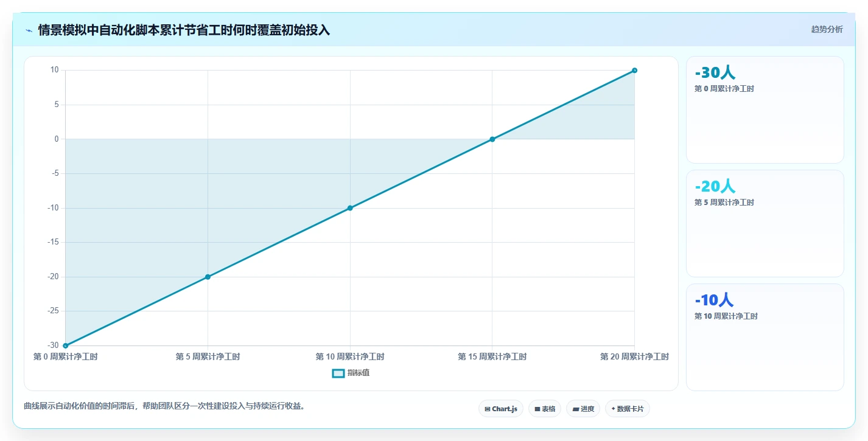Click the 第 5 周累计净工时 card label
Screen dimensions: 868x441
tap(724, 203)
